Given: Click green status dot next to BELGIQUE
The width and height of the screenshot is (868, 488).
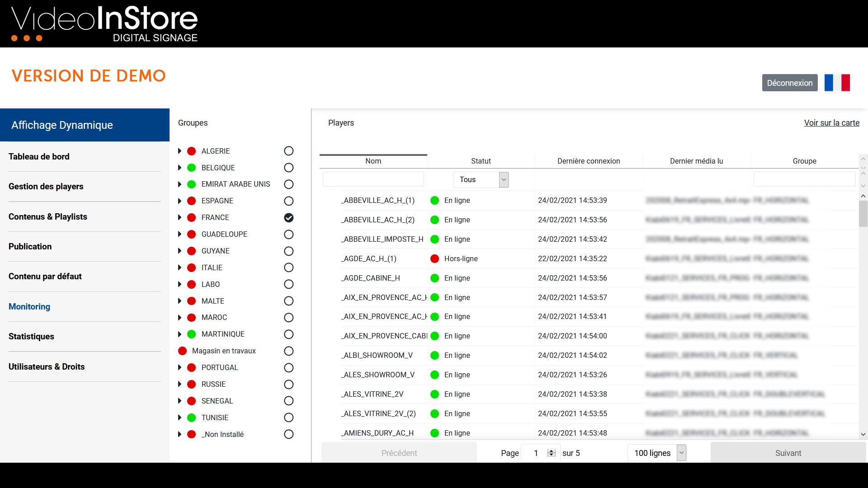Looking at the screenshot, I should (x=191, y=168).
